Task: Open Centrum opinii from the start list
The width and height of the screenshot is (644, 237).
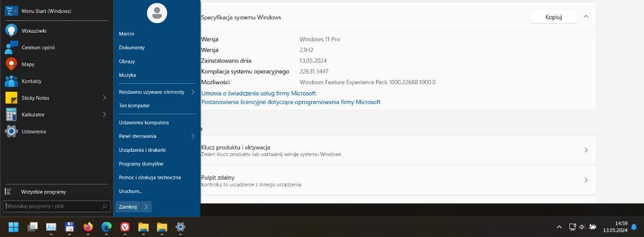Action: click(x=56, y=48)
